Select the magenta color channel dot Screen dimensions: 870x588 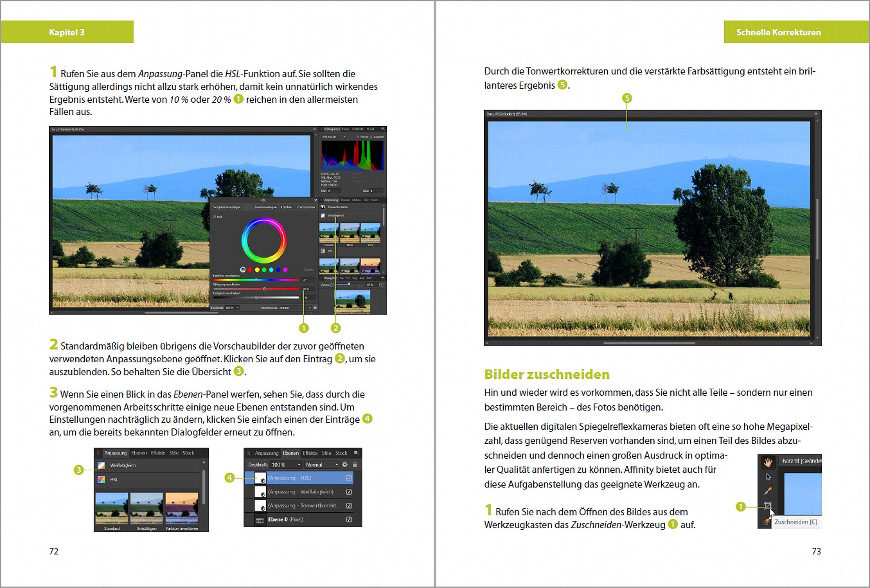[x=285, y=270]
